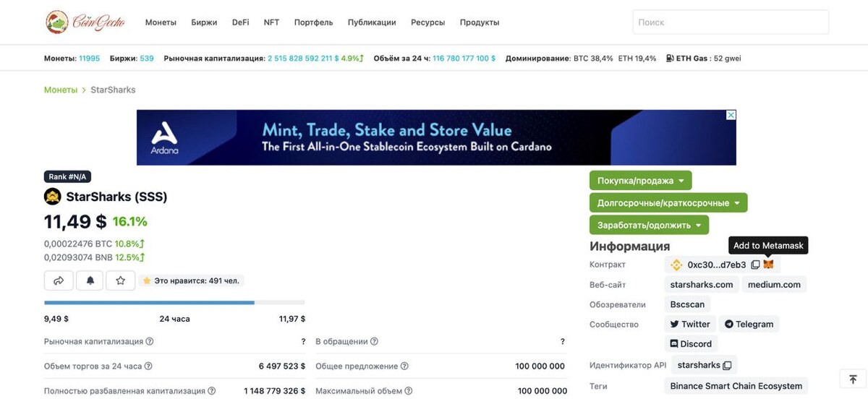Click info icon beside Полностью разбавленная капитализация
This screenshot has height=399, width=868.
(212, 391)
